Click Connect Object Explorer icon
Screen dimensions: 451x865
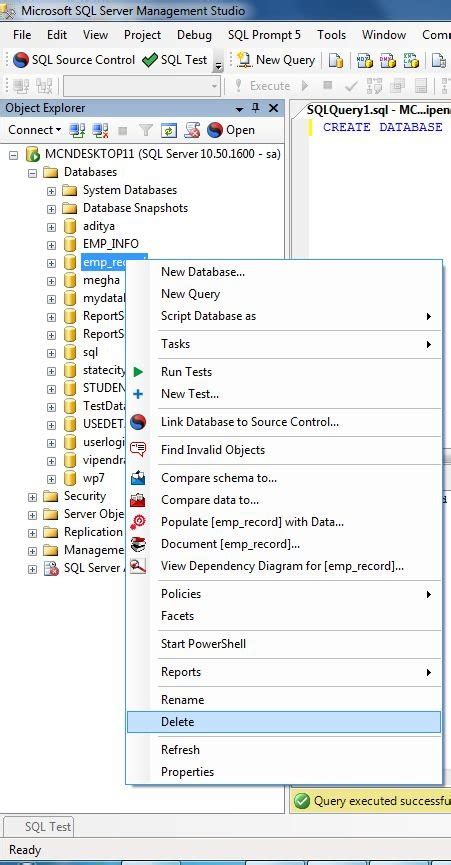point(76,130)
